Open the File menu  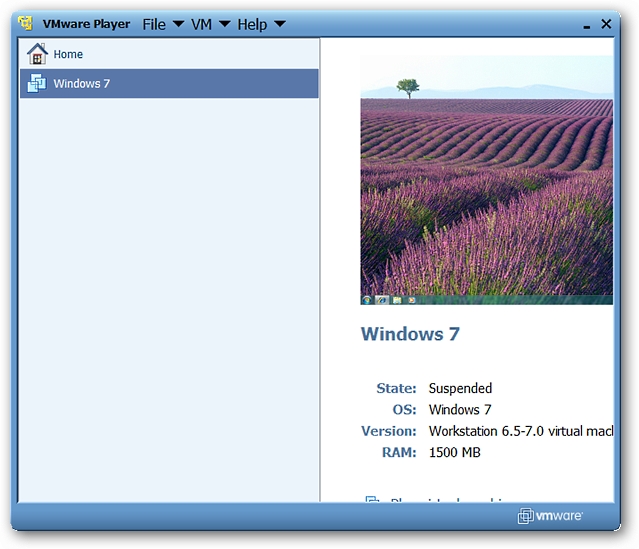coord(154,24)
